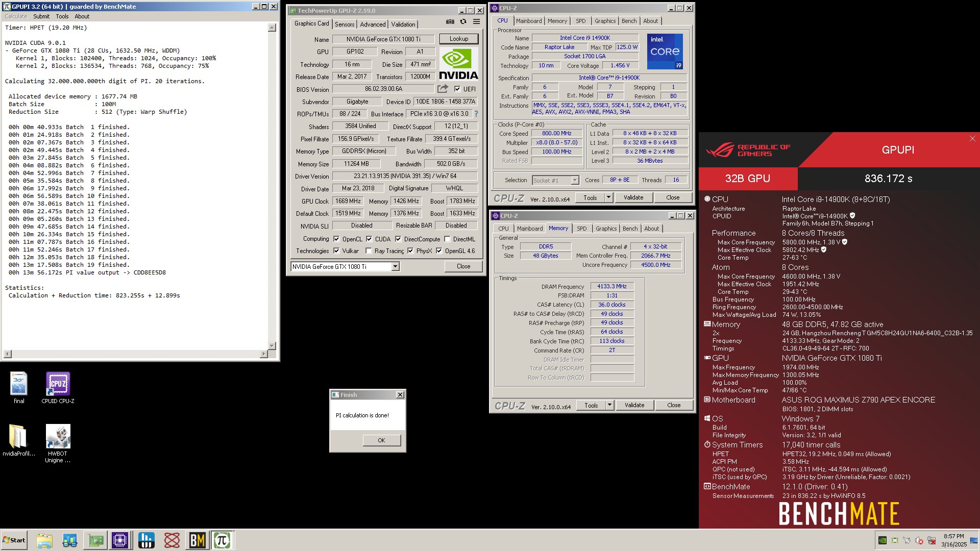The width and height of the screenshot is (980, 551).
Task: Click the Show Desktop icon by the clock
Action: coord(975,540)
